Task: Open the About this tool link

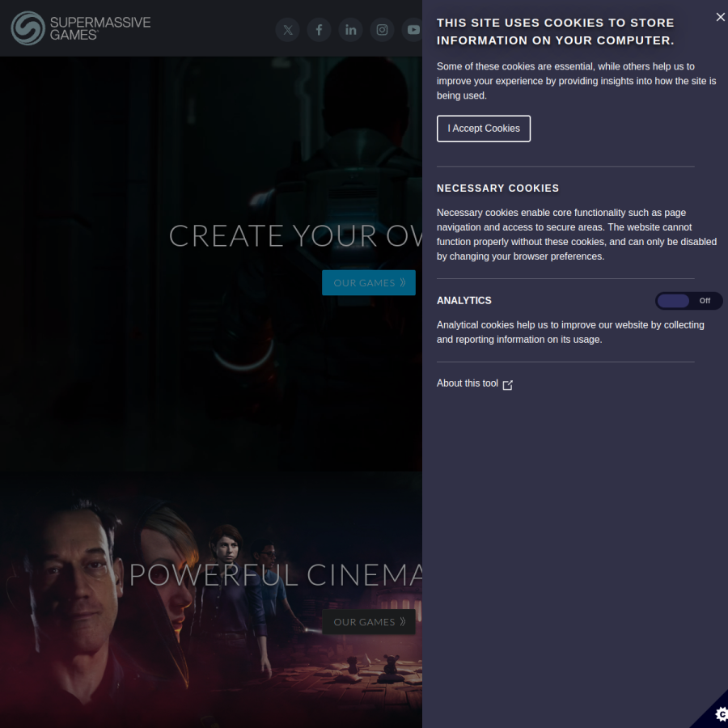Action: pos(475,383)
